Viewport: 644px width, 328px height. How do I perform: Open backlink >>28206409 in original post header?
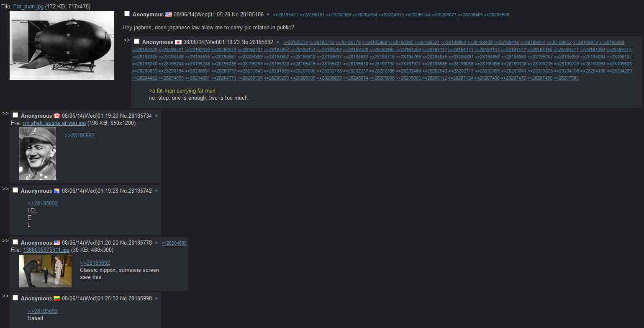coord(470,15)
